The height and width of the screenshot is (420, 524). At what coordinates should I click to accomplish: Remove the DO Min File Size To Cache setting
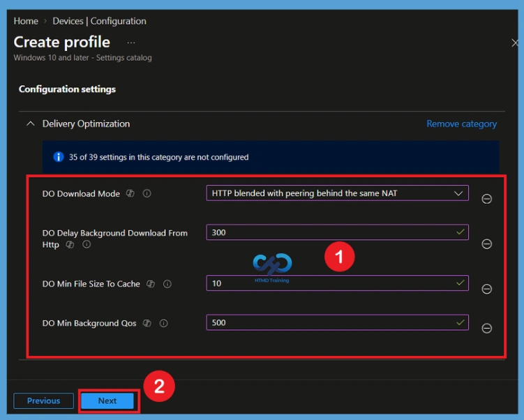[x=486, y=289]
